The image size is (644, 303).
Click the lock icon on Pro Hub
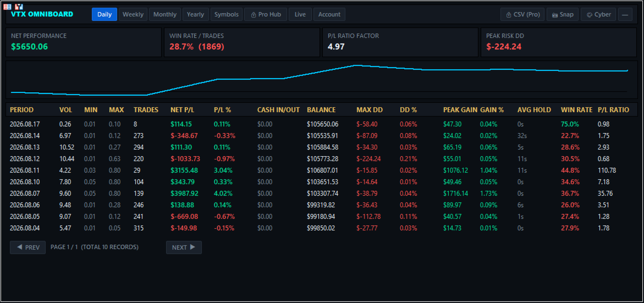(253, 14)
